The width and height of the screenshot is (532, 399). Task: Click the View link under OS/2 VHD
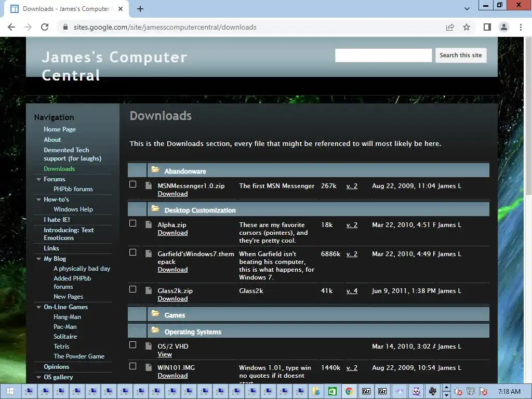click(165, 354)
